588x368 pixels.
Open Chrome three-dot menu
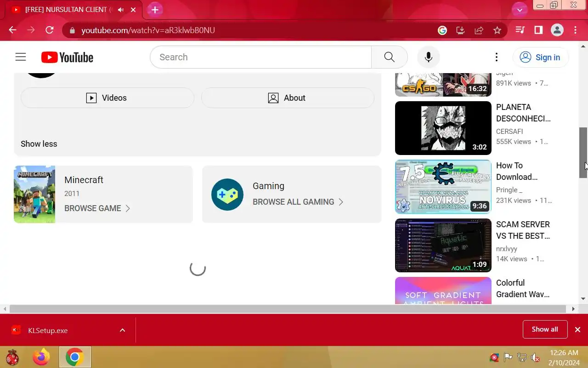pyautogui.click(x=575, y=30)
